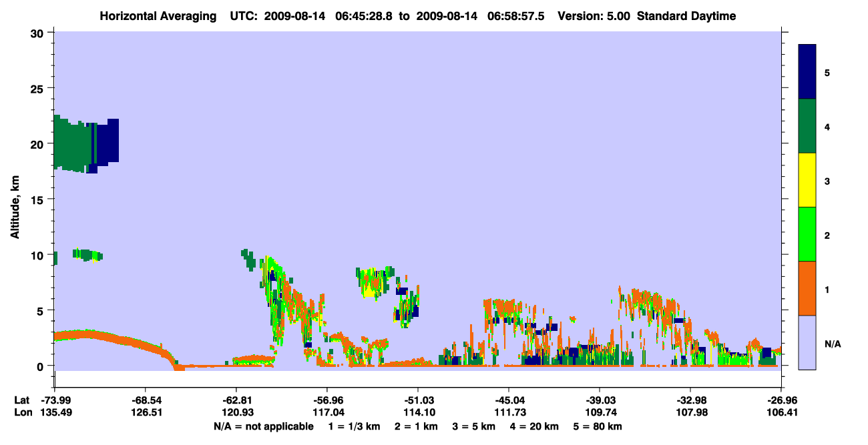
Task: Click the altitude tick label 25
Action: pos(39,88)
